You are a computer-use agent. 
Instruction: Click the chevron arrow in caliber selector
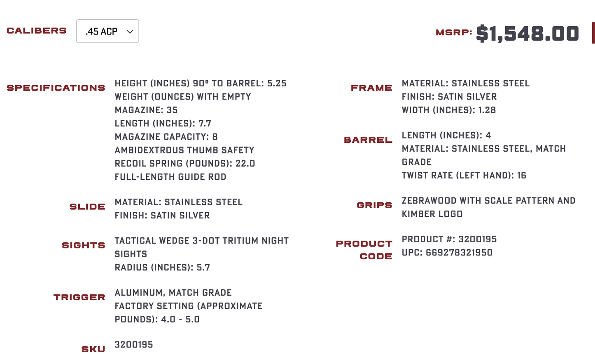[130, 32]
